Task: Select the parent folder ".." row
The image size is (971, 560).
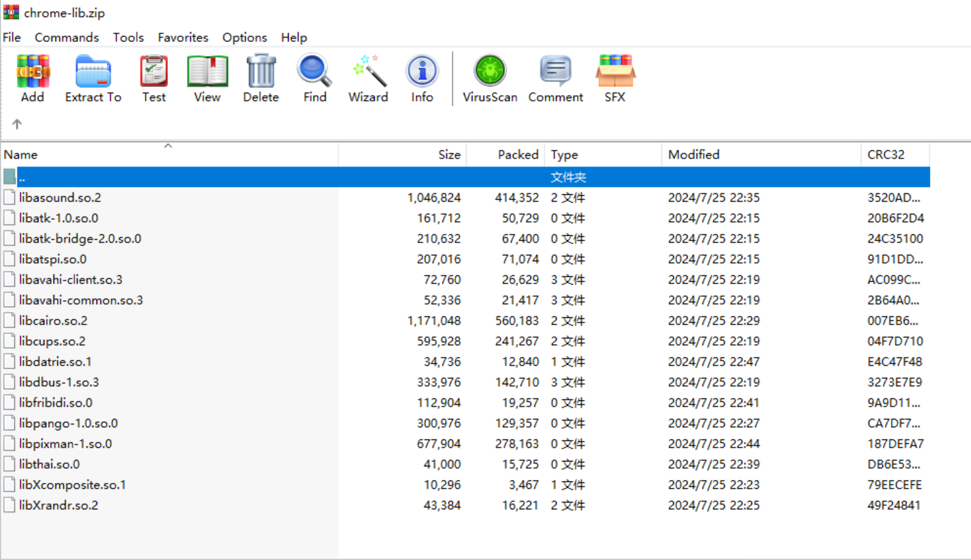Action: (22, 177)
